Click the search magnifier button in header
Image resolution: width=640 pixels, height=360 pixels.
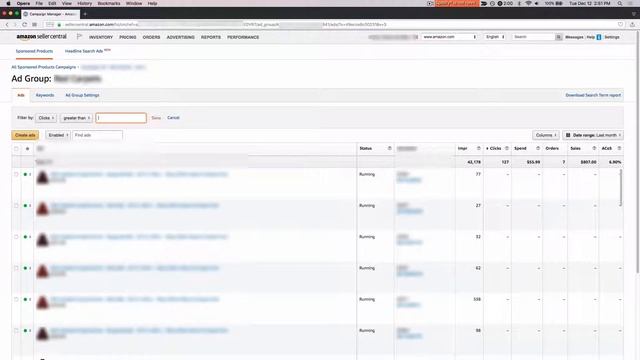point(558,37)
